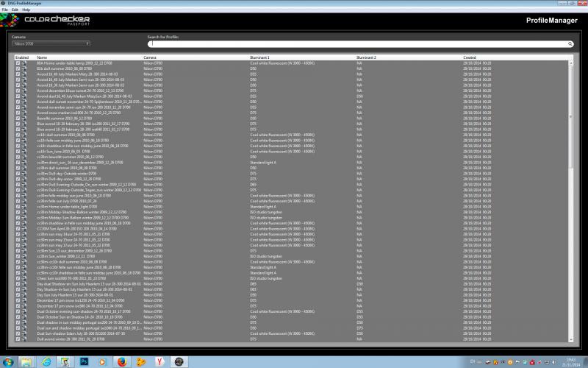Sort profiles by the Name column header
This screenshot has height=368, width=588.
[42, 57]
